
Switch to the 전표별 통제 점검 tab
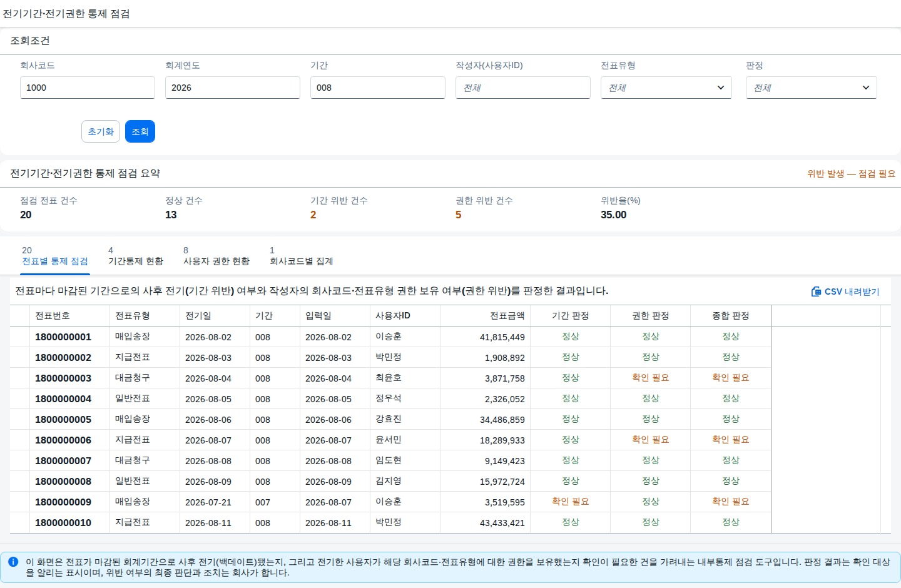55,256
